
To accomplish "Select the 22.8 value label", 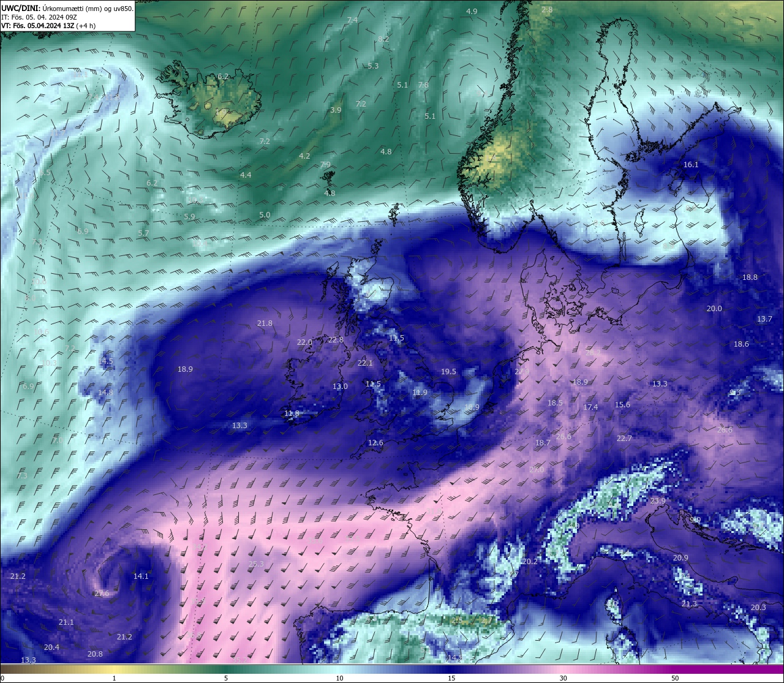I will coord(336,340).
